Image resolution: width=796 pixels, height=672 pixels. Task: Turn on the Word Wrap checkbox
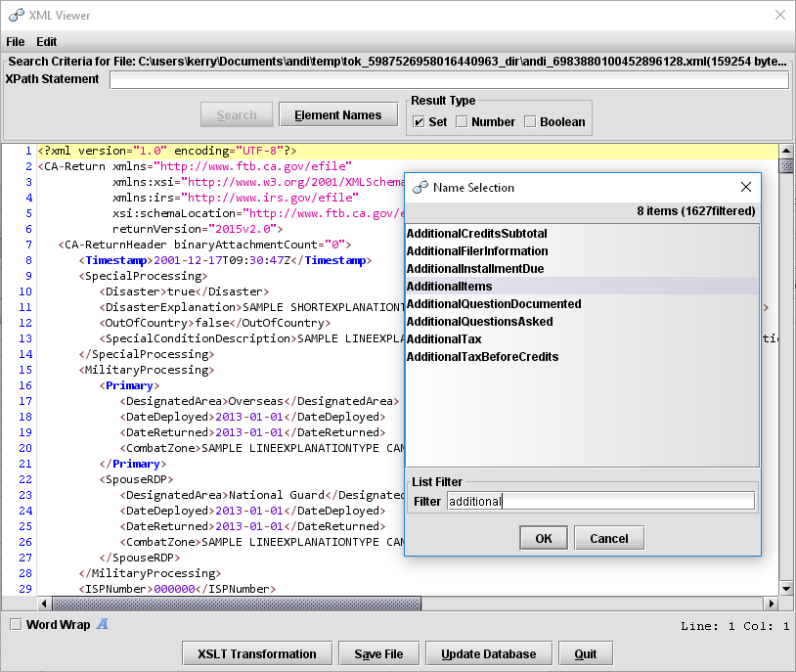tap(17, 624)
